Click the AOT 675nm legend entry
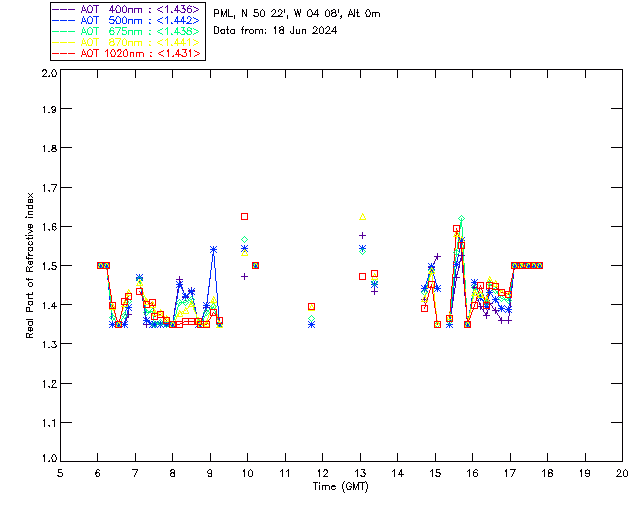The height and width of the screenshot is (512, 640). (x=126, y=31)
